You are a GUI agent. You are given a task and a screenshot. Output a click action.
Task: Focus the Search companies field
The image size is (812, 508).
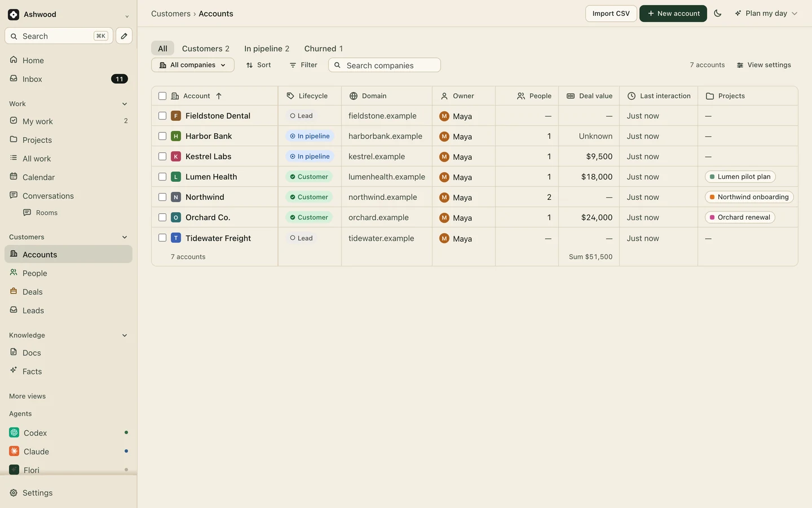click(385, 65)
